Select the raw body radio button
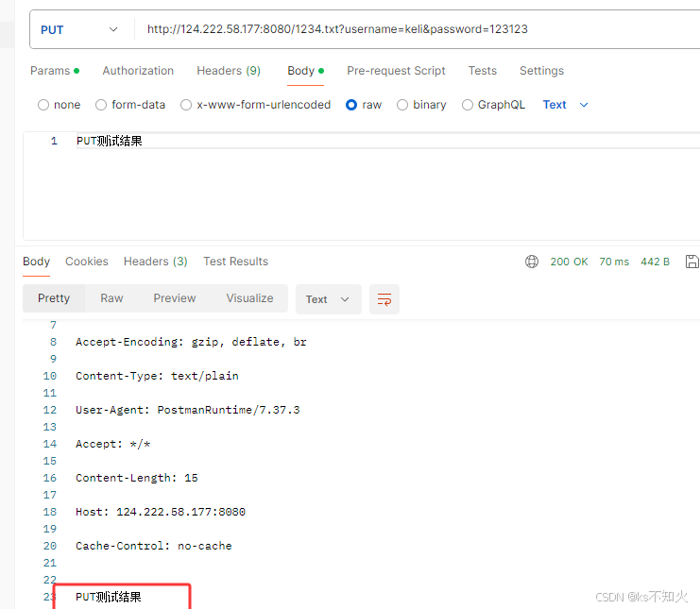This screenshot has height=609, width=700. click(x=351, y=105)
